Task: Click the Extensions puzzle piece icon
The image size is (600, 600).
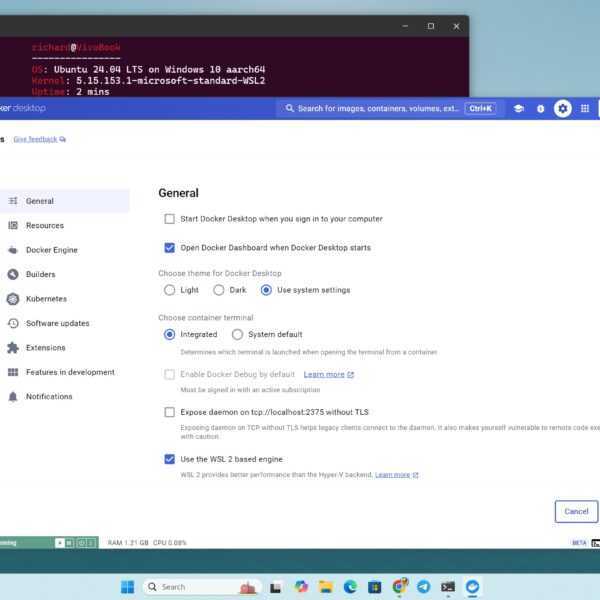Action: (x=13, y=347)
